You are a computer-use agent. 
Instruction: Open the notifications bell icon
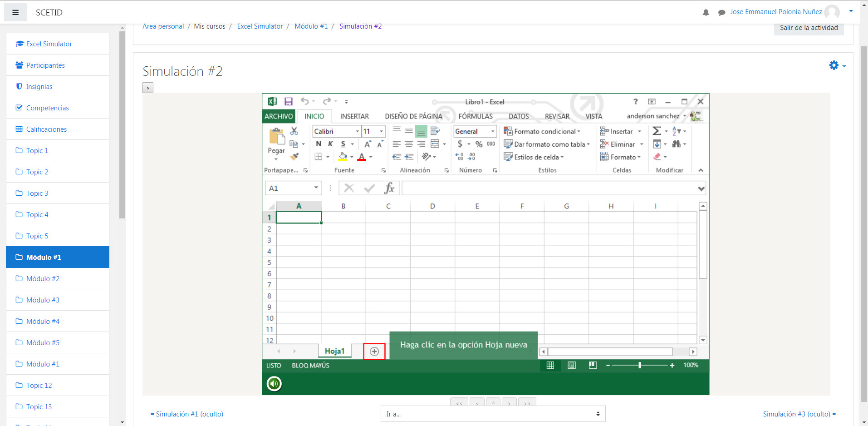706,13
